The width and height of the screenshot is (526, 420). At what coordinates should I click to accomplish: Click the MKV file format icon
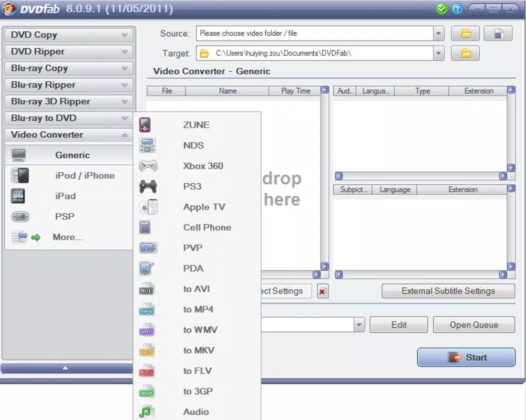click(x=147, y=351)
